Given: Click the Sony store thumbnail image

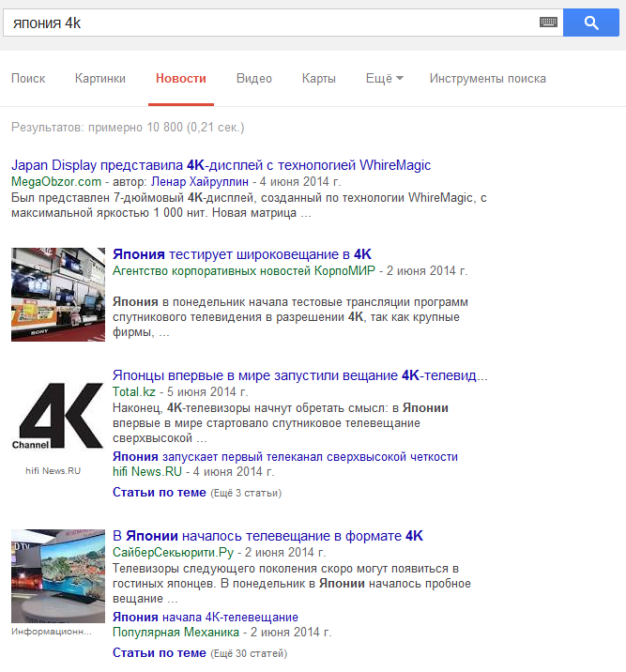Looking at the screenshot, I should pos(58,295).
